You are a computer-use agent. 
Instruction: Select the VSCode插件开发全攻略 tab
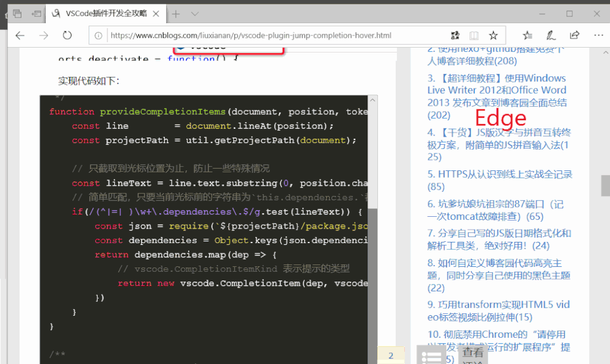click(106, 14)
